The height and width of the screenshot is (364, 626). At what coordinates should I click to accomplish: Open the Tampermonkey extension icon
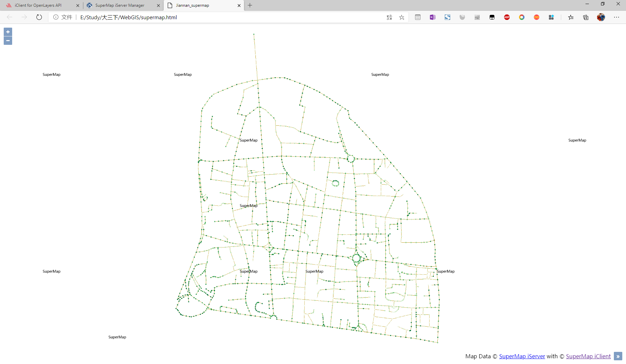pyautogui.click(x=492, y=17)
